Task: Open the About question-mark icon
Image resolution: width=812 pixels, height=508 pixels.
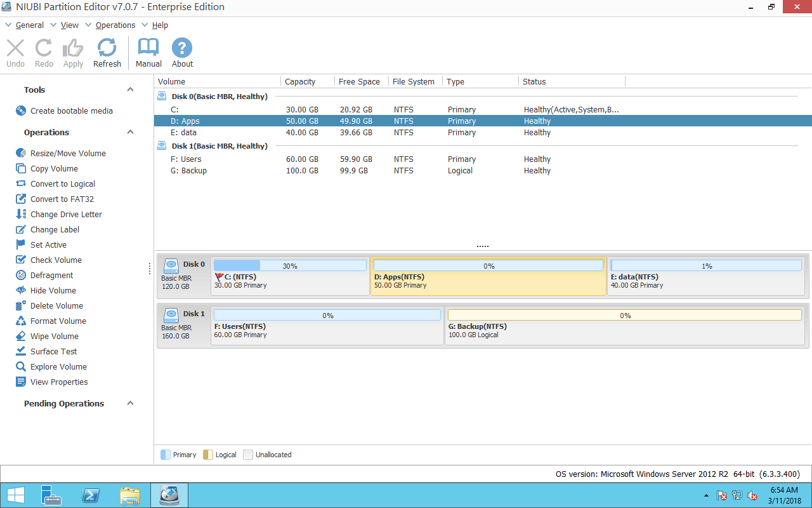Action: (182, 48)
